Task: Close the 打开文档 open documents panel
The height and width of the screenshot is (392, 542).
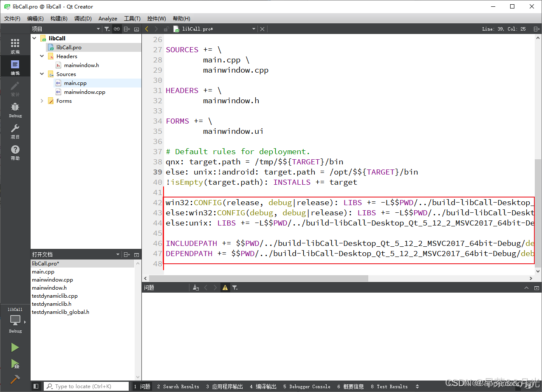Action: [136, 254]
